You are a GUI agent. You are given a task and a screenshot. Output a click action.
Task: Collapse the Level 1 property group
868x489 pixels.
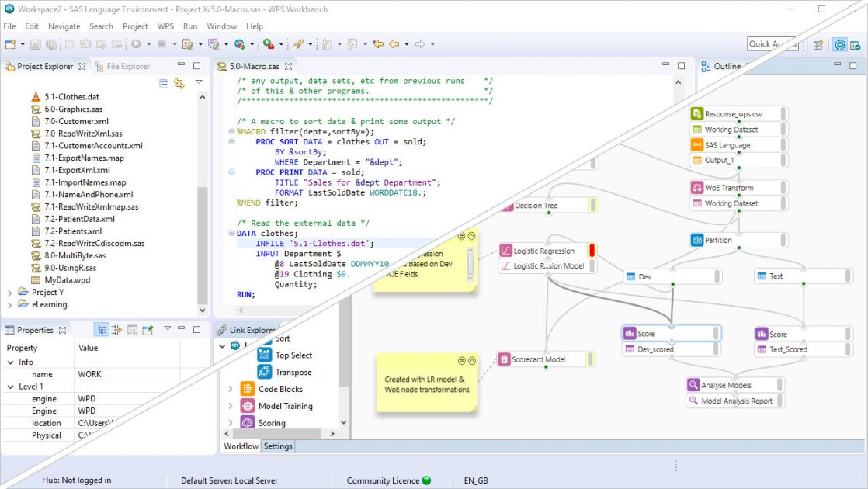10,387
